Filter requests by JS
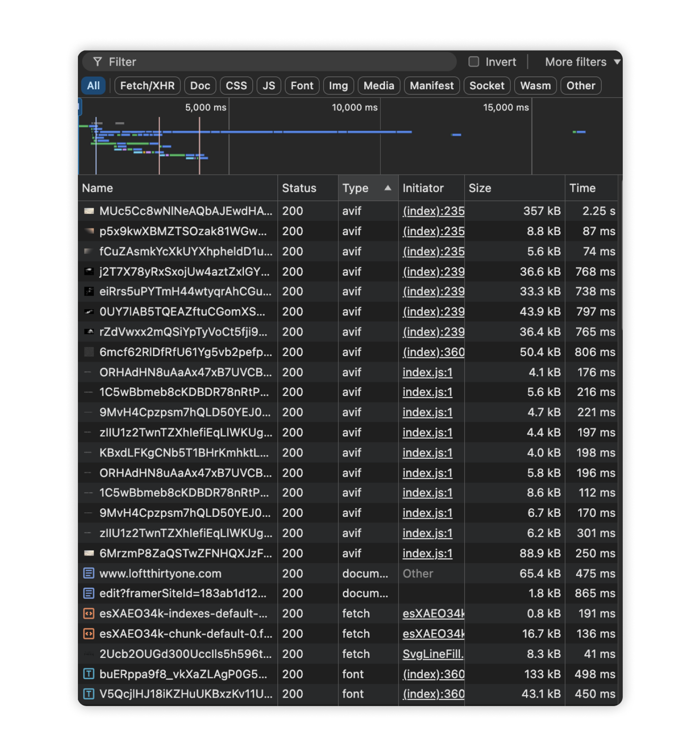700x755 pixels. pyautogui.click(x=269, y=86)
